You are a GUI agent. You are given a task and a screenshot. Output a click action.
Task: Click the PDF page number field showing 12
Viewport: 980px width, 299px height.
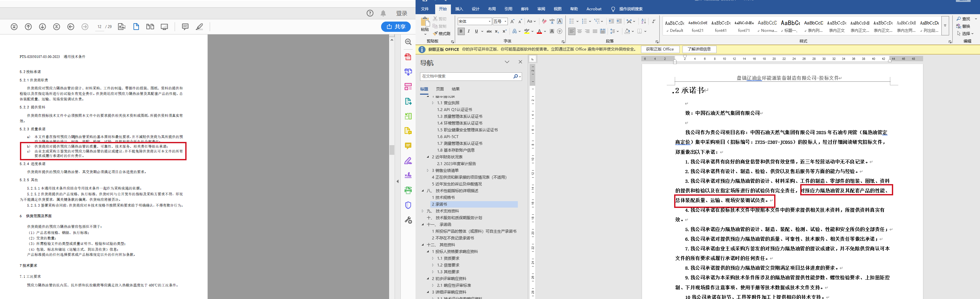(x=99, y=27)
